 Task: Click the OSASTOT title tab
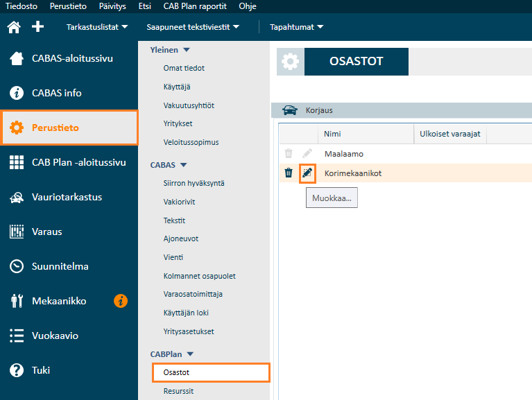click(x=357, y=62)
